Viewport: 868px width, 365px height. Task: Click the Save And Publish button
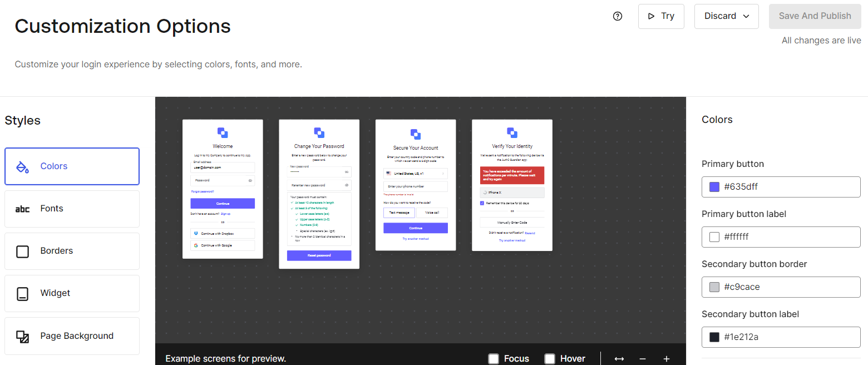pos(815,16)
